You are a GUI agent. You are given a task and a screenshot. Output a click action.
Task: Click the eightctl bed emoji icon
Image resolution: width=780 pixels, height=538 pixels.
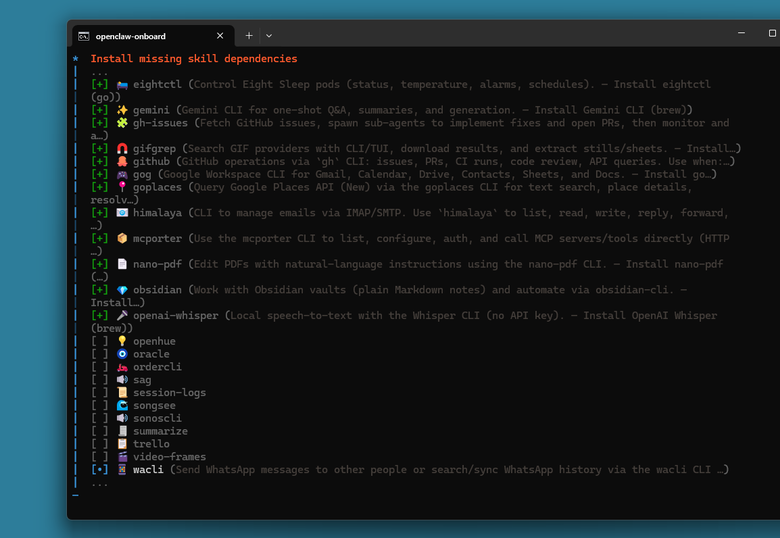point(122,85)
